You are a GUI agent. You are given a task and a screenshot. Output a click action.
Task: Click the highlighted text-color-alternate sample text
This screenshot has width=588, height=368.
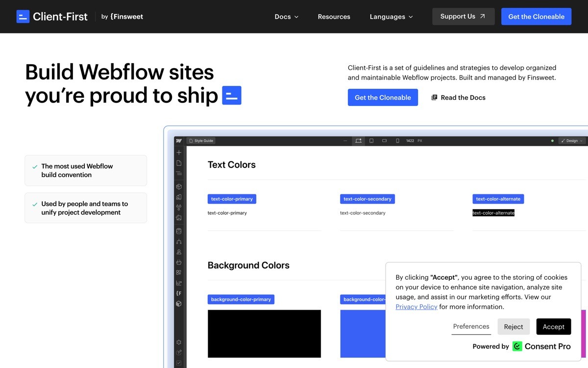pyautogui.click(x=493, y=213)
